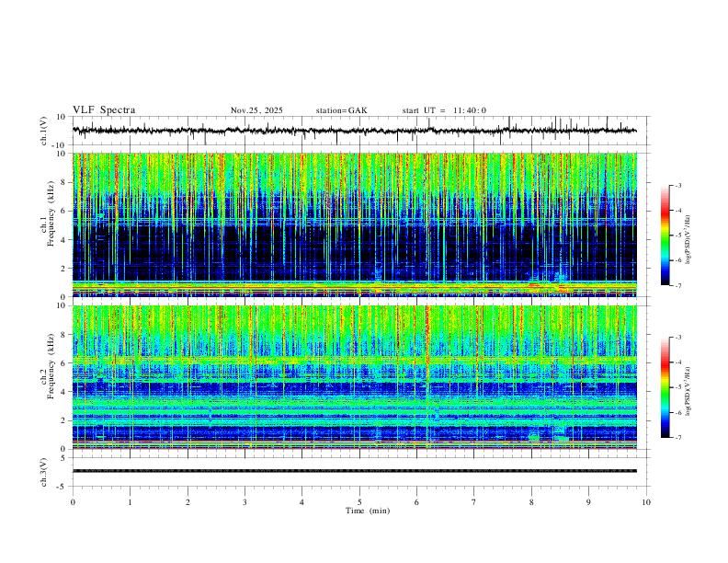The image size is (728, 563).
Task: Click the "2" kHz tick on ch.2 frequency axis
Action: click(x=63, y=420)
